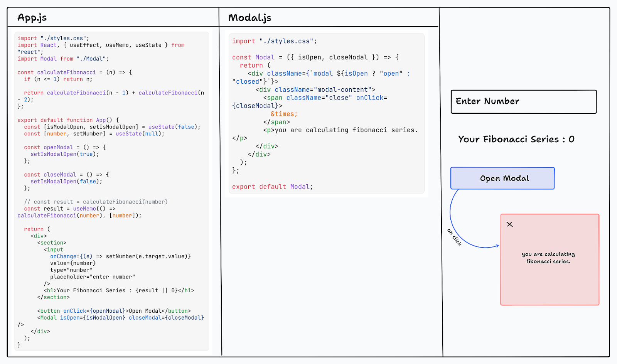
Task: Click the 'className="modal-content"' code line
Action: 315,89
